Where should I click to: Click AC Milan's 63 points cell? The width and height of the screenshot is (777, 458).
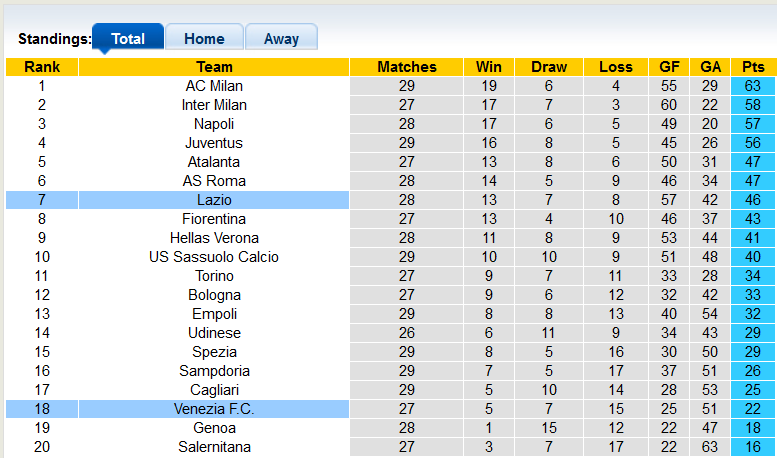(x=753, y=86)
